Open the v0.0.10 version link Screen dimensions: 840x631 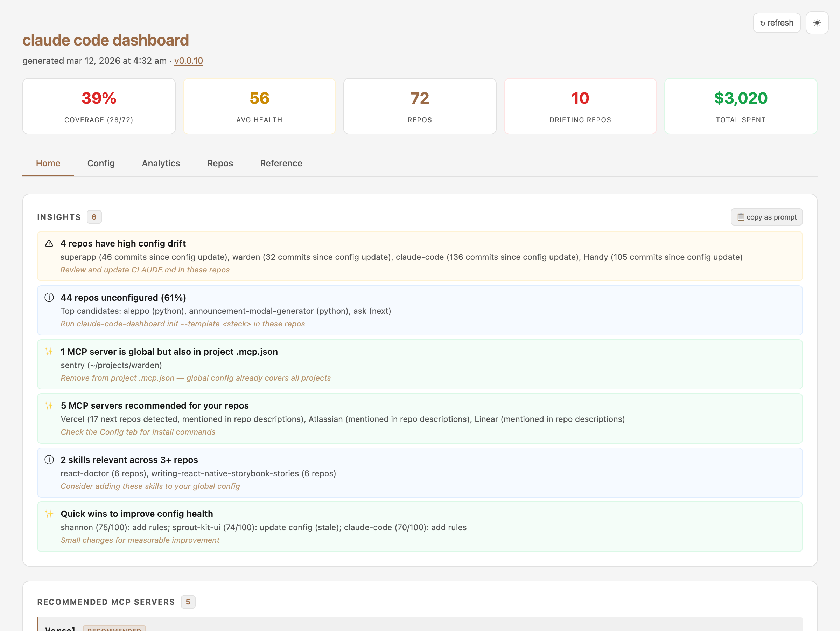[x=188, y=61]
